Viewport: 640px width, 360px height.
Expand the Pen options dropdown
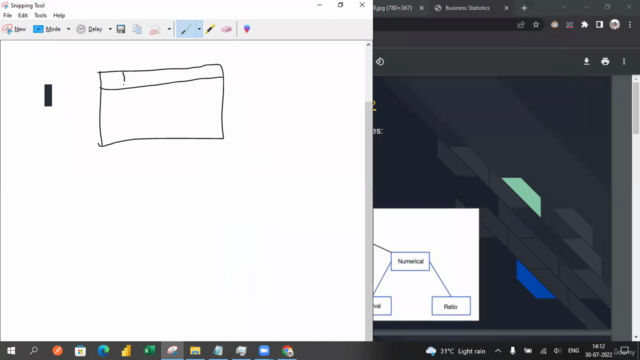tap(199, 29)
